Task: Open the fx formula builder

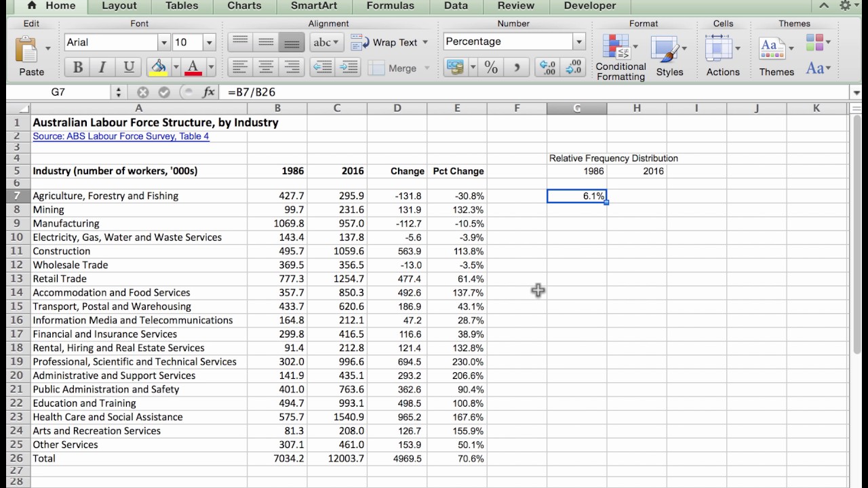Action: (x=209, y=92)
